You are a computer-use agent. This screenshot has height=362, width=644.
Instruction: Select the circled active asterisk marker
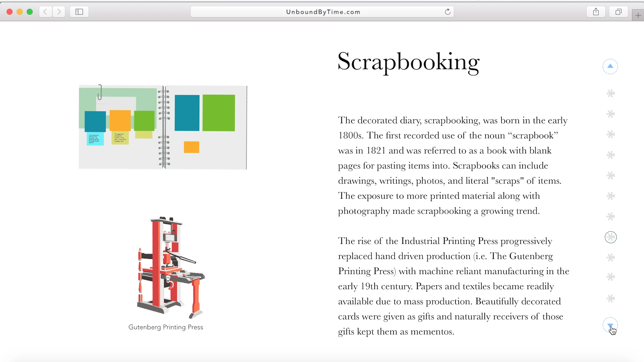coord(611,237)
